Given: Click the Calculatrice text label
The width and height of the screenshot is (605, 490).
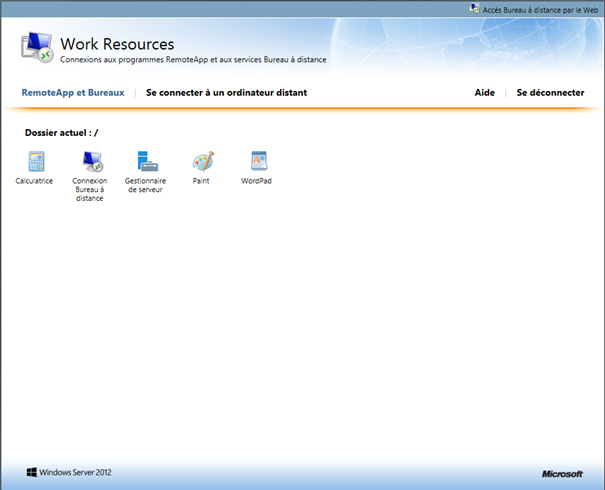Looking at the screenshot, I should pos(35,181).
